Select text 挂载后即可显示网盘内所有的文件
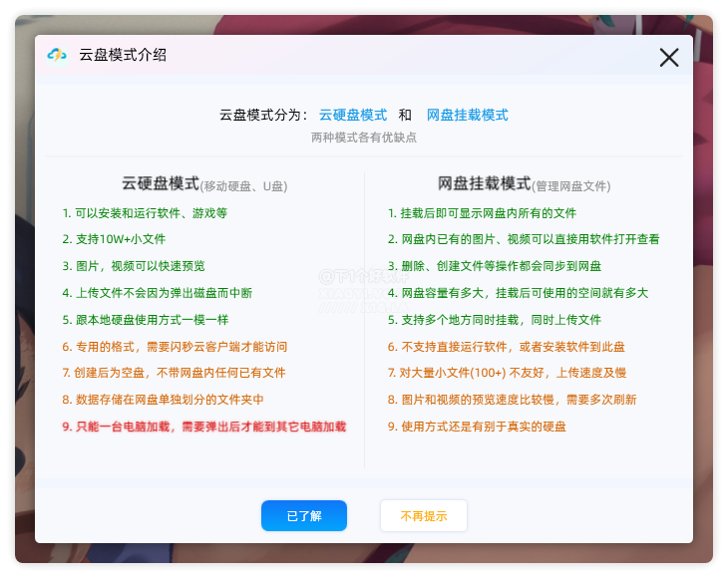 pos(489,213)
